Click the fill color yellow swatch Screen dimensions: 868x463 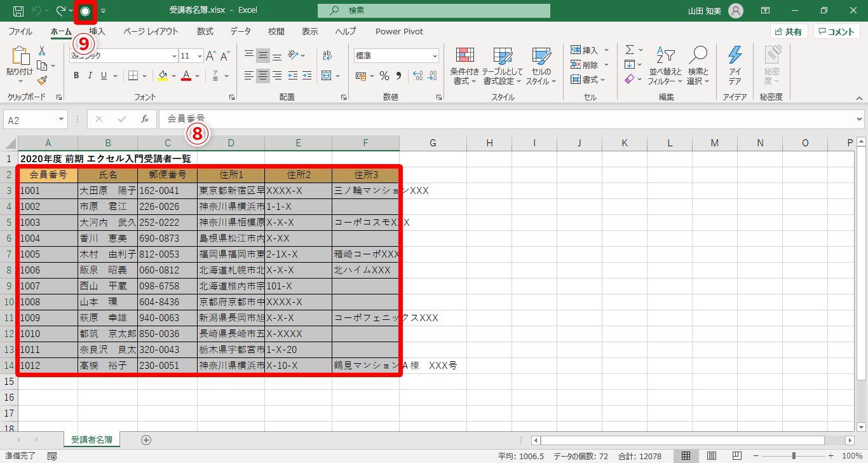tap(162, 76)
